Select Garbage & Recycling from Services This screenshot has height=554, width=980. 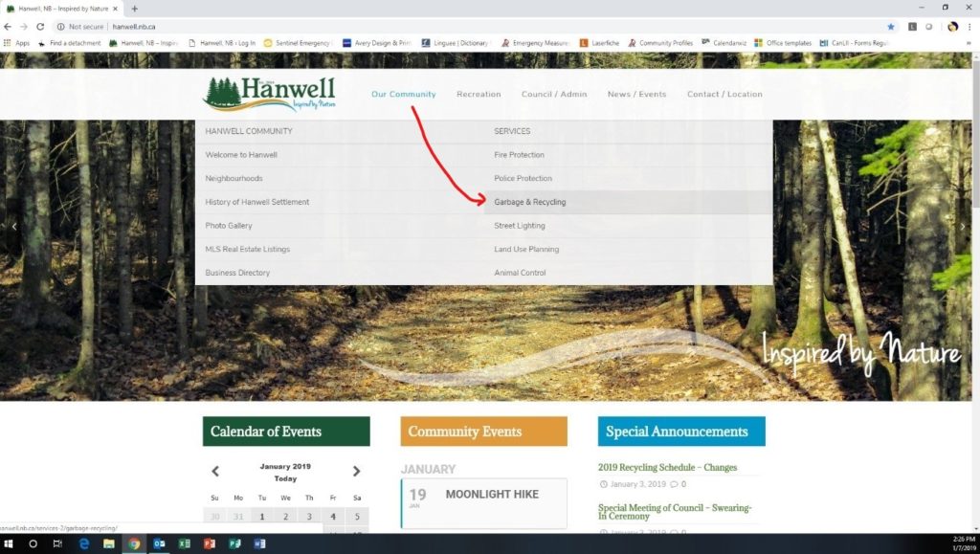click(629, 202)
